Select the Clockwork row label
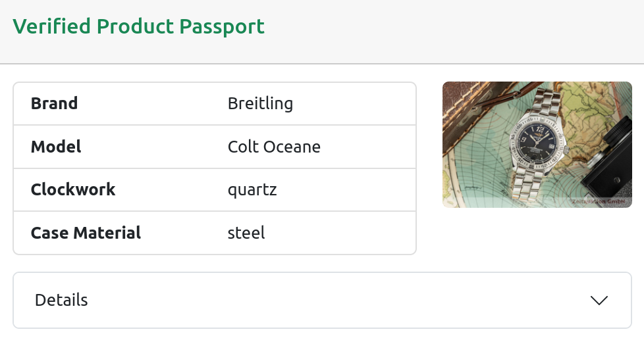This screenshot has height=342, width=644. (73, 189)
